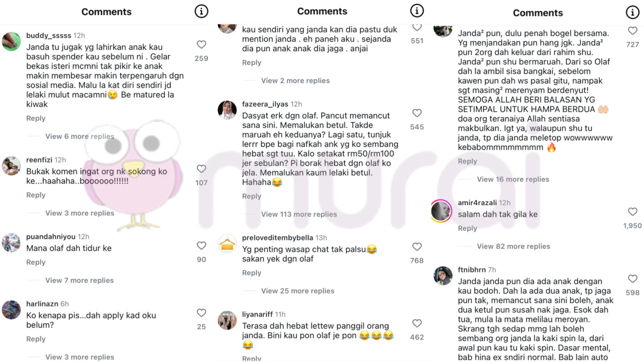Like reenfizi's comment with the heart

[201, 169]
